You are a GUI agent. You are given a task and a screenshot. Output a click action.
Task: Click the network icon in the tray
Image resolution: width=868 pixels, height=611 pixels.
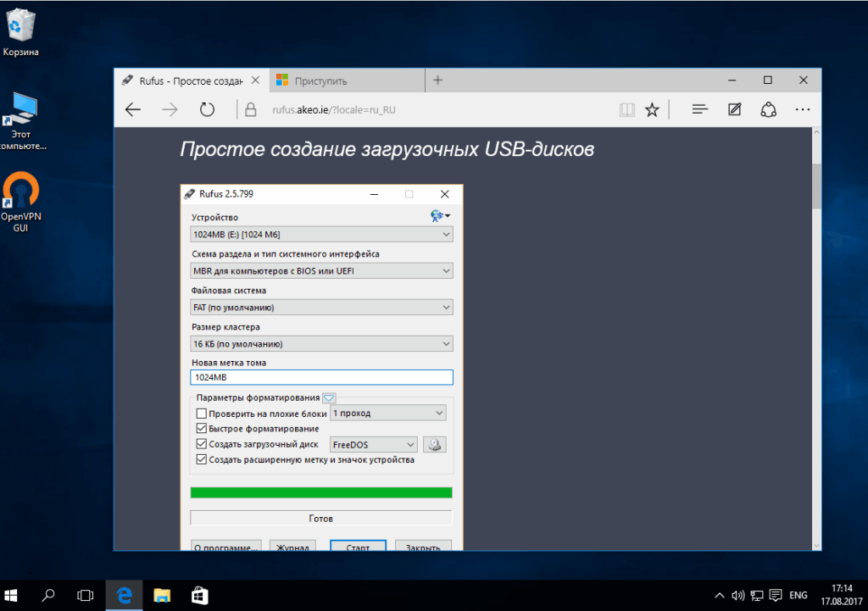pyautogui.click(x=757, y=596)
